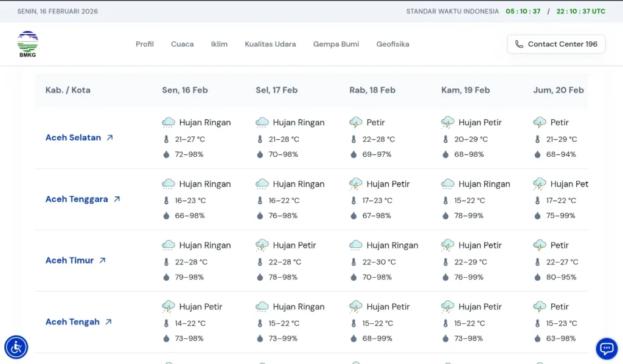Open the accessibility widget icon

tap(16, 348)
